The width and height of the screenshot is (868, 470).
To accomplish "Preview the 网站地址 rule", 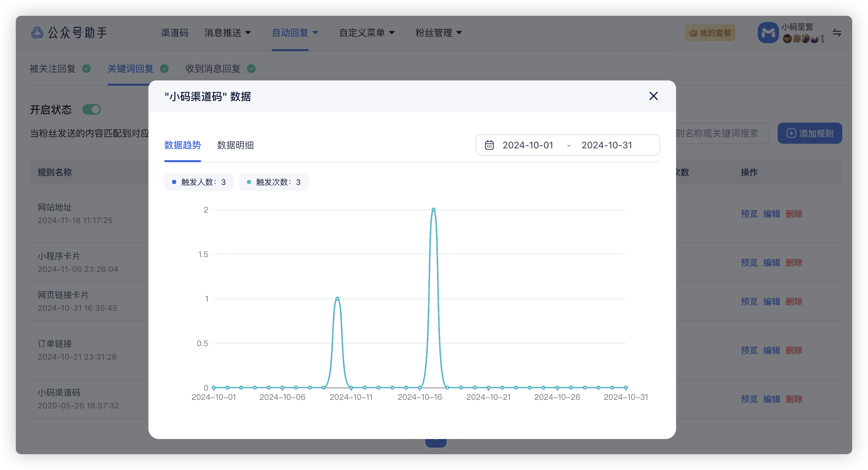I will pos(749,214).
